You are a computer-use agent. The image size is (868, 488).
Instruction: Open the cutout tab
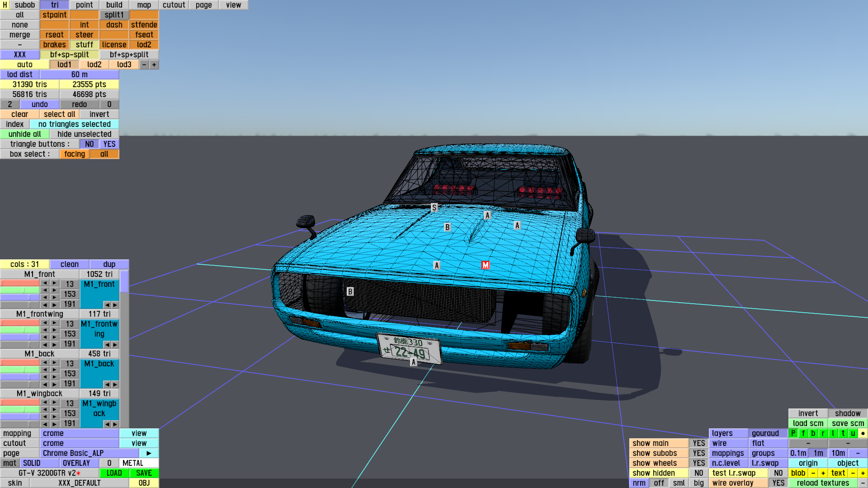[x=174, y=5]
